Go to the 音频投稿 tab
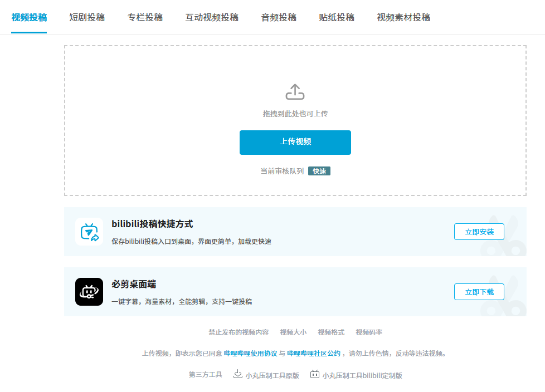 (279, 17)
